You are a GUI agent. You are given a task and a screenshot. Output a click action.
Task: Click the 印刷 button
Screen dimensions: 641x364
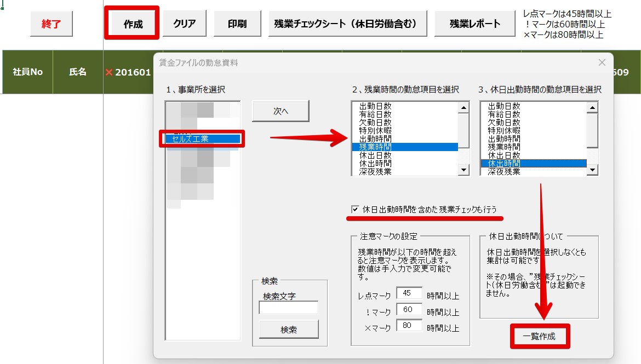coord(237,24)
